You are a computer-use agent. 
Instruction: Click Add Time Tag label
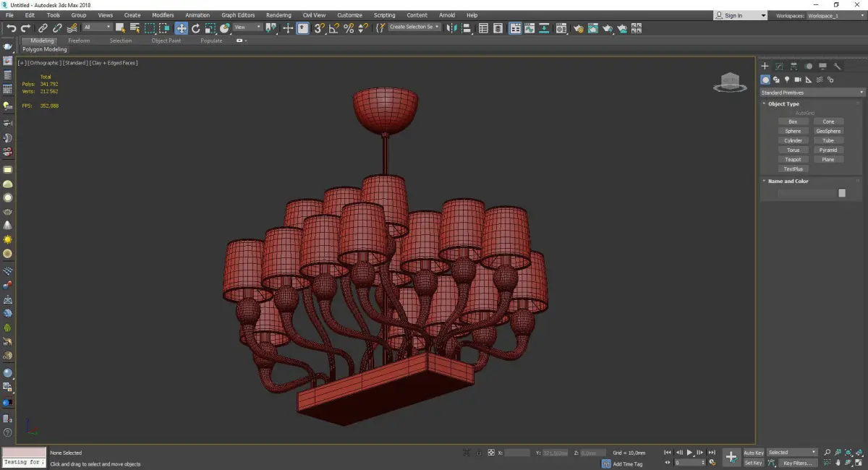click(627, 463)
